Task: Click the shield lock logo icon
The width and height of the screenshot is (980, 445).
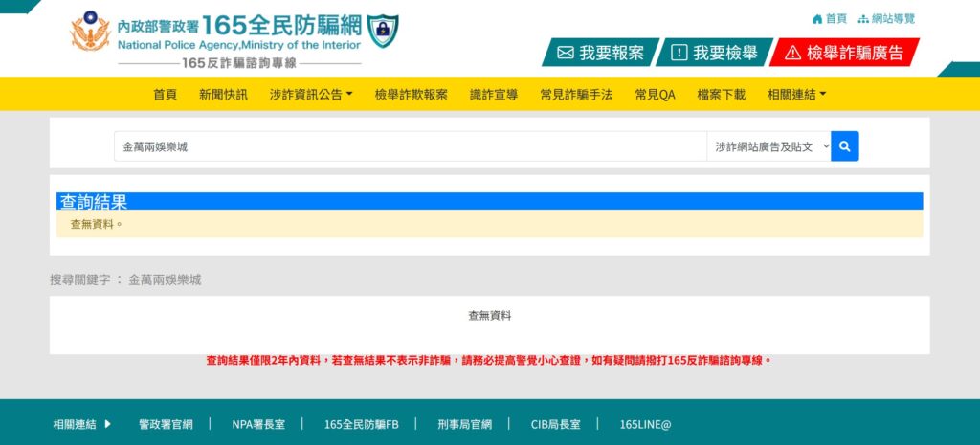Action: 382,31
